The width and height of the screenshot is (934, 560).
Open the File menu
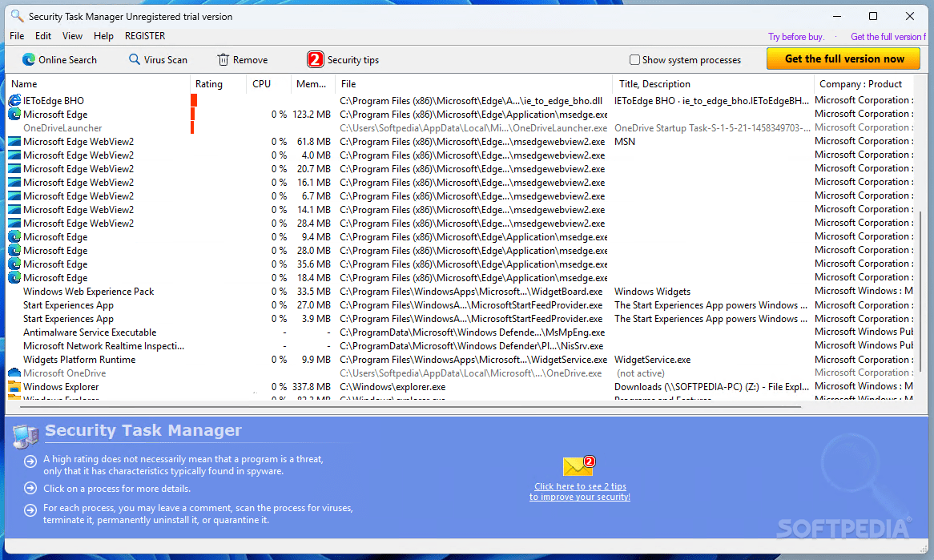point(17,36)
